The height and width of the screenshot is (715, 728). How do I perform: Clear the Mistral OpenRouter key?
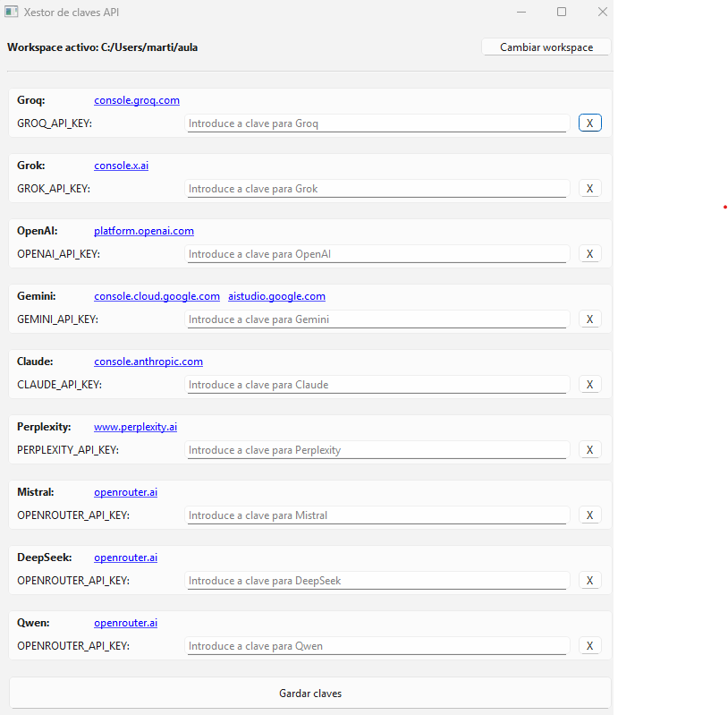tap(589, 515)
